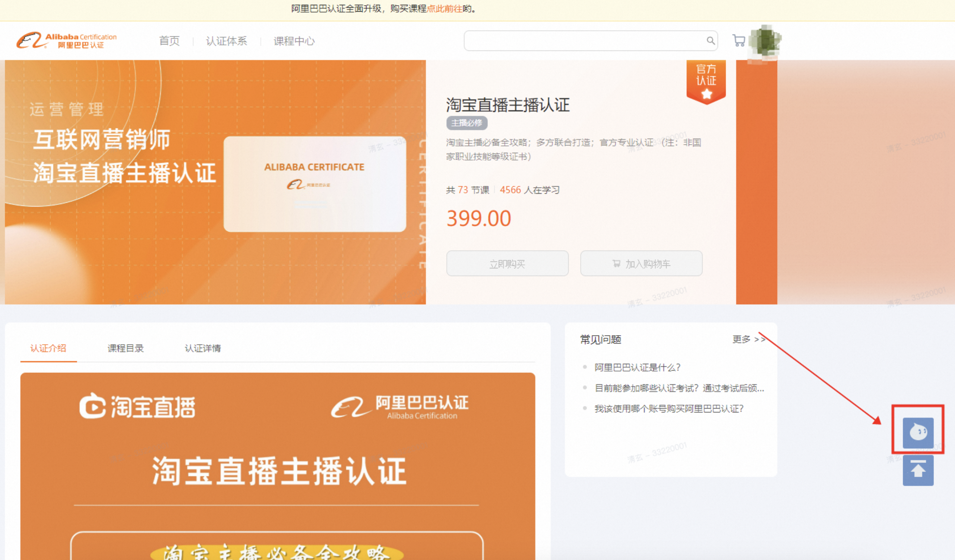Open 课程中心 navigation item
The height and width of the screenshot is (560, 955).
coord(294,41)
